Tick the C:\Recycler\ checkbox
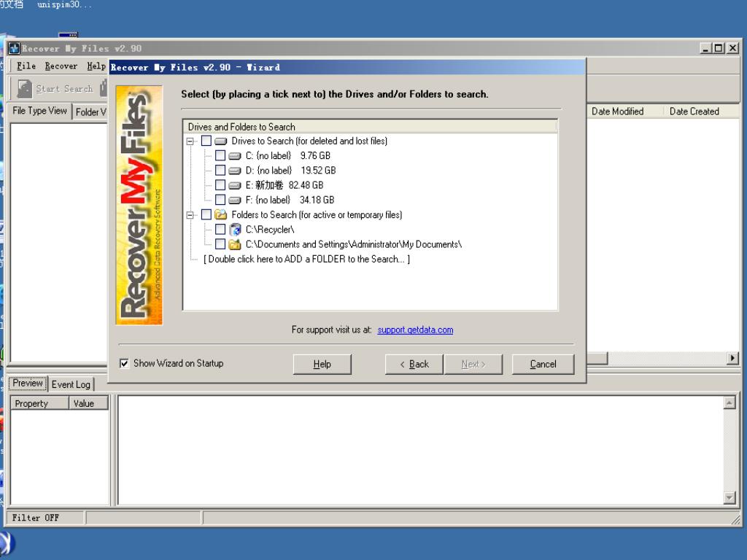The image size is (747, 560). pos(220,229)
